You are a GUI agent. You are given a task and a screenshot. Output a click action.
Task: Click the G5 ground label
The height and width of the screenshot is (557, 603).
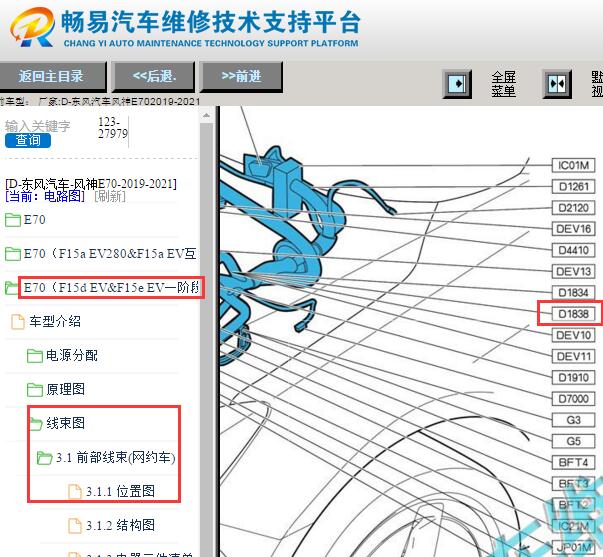[573, 441]
